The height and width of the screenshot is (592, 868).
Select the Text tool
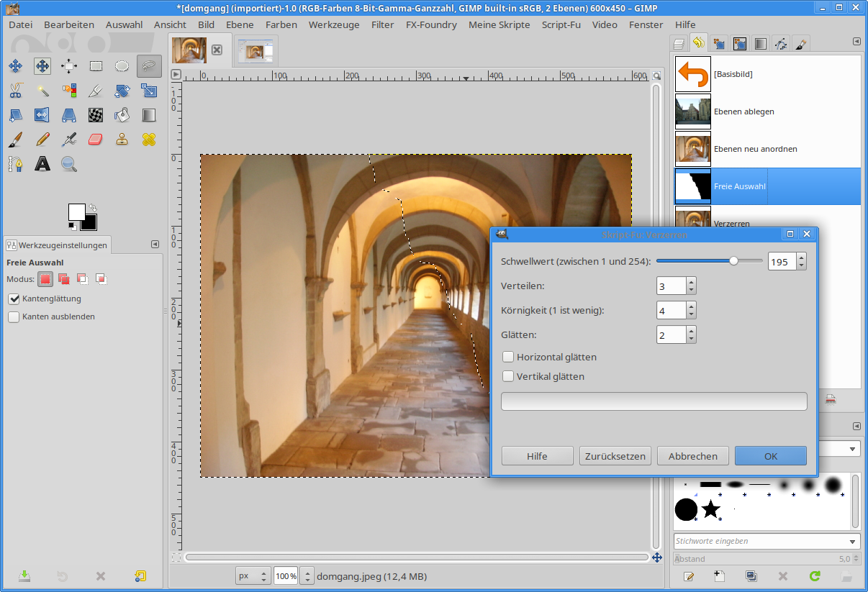click(42, 164)
